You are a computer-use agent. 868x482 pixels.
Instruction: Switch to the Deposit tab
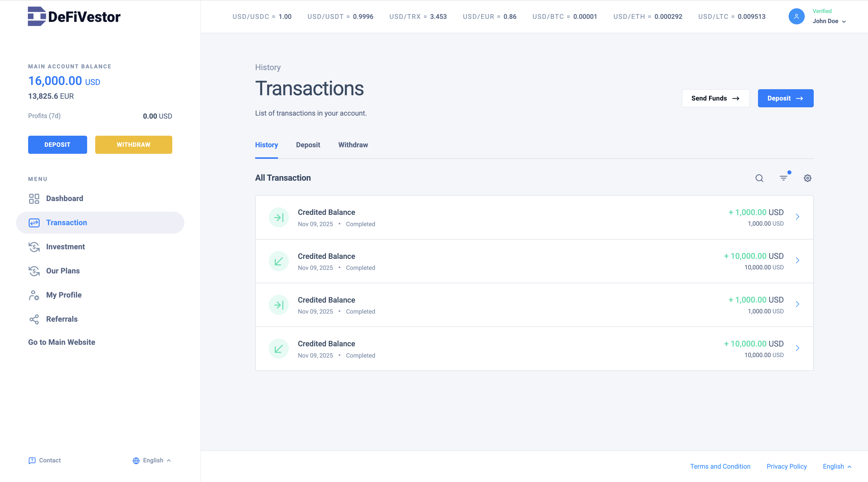(308, 145)
